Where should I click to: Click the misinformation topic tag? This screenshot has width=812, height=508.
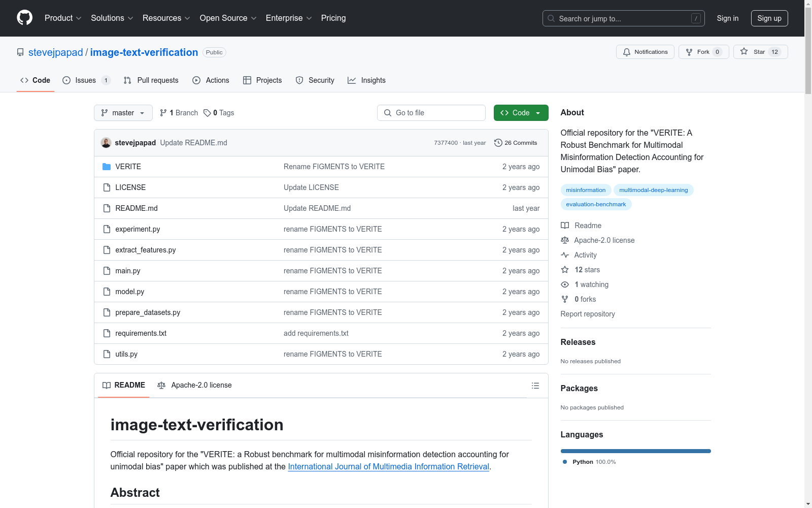pos(586,190)
